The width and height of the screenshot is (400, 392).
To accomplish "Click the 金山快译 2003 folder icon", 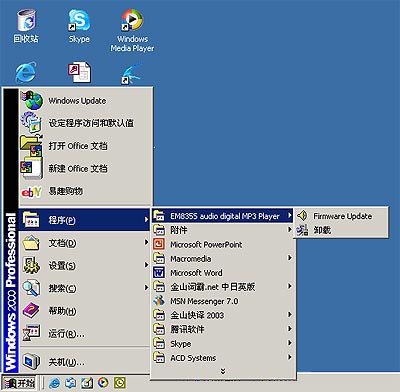I will coord(159,315).
